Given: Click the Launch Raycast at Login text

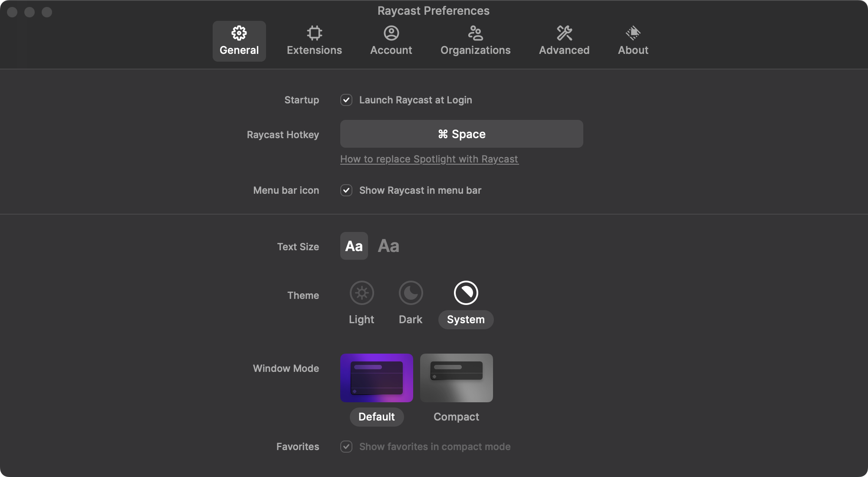Looking at the screenshot, I should (x=415, y=100).
